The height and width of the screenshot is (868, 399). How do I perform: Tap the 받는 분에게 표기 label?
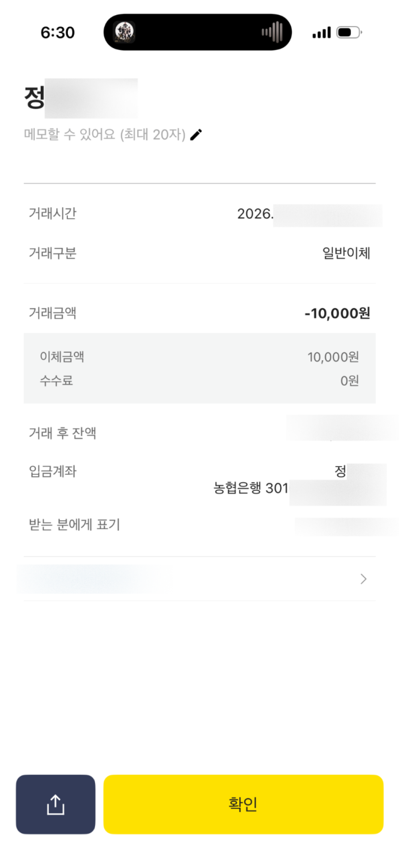[74, 525]
